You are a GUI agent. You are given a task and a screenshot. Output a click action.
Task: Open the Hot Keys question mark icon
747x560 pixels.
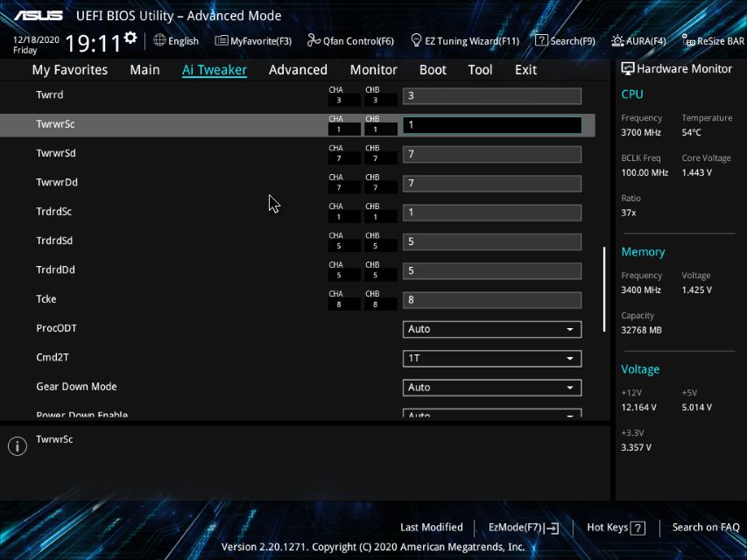click(638, 528)
